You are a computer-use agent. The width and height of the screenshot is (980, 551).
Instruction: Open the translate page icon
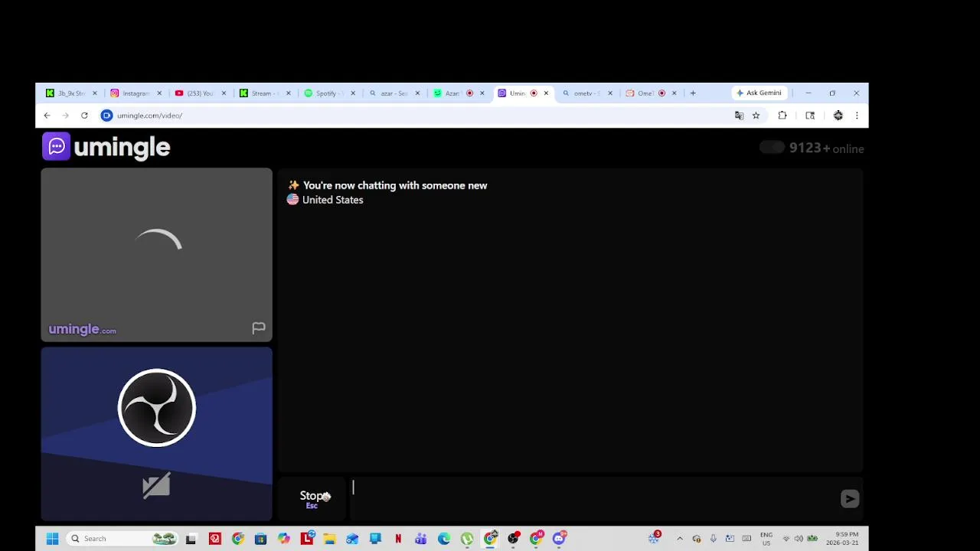point(739,116)
